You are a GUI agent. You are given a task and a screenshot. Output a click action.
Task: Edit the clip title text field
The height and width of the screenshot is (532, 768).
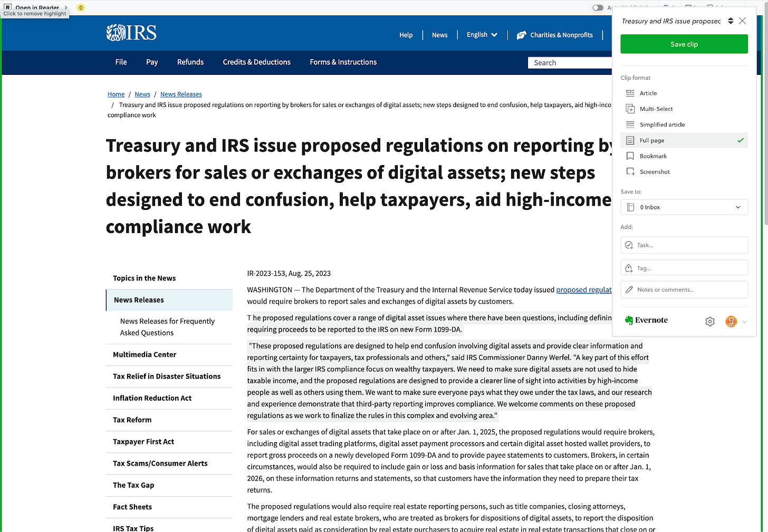[671, 21]
